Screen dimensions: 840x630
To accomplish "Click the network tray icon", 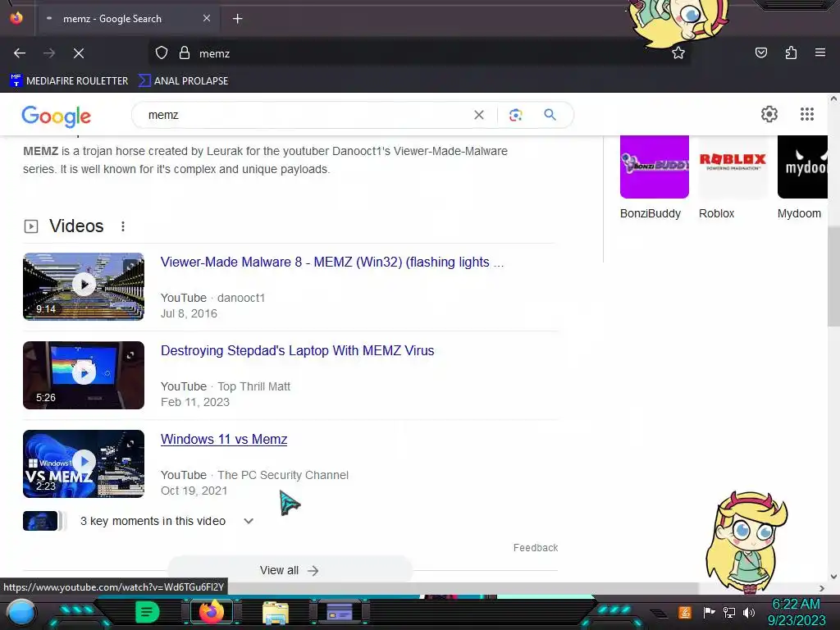I will tap(729, 612).
